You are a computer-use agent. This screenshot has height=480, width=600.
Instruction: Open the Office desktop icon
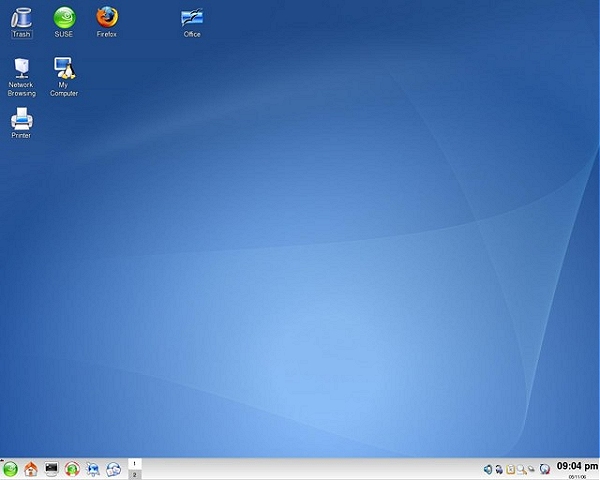click(x=192, y=18)
